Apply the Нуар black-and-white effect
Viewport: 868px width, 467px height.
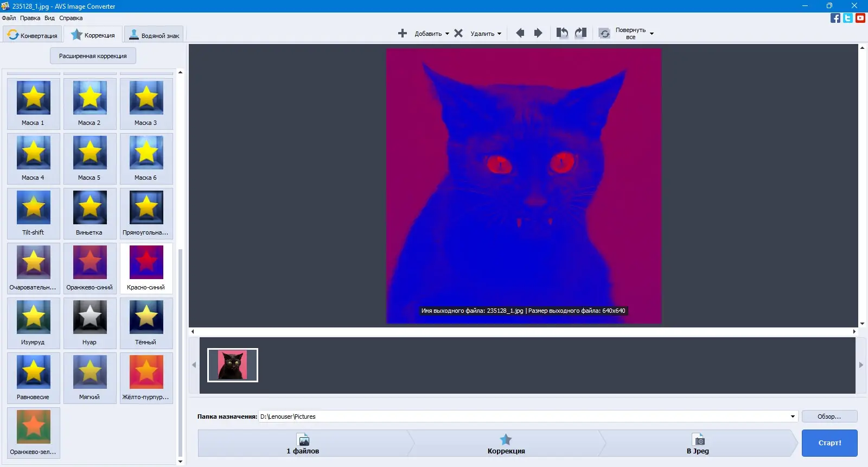(90, 323)
